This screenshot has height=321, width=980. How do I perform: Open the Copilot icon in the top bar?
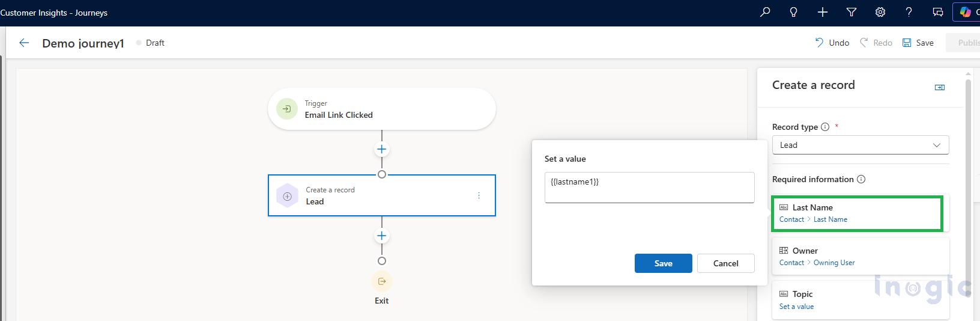pos(966,12)
